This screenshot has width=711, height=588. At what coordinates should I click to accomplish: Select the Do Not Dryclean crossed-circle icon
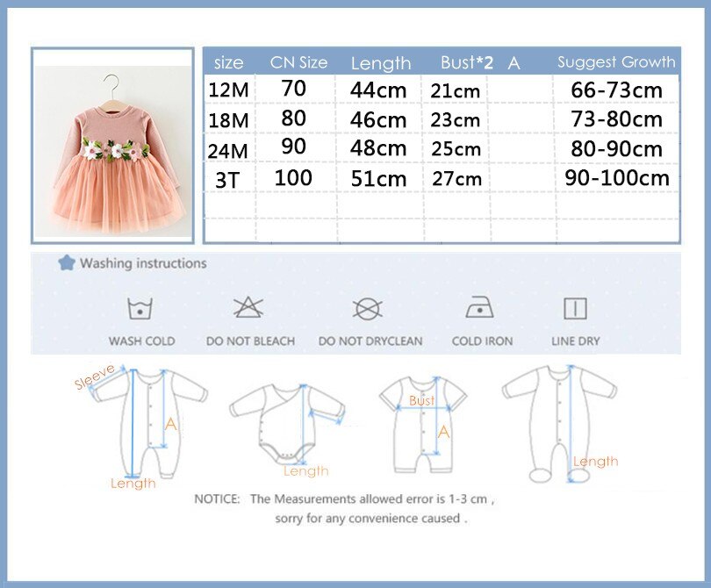pyautogui.click(x=370, y=309)
